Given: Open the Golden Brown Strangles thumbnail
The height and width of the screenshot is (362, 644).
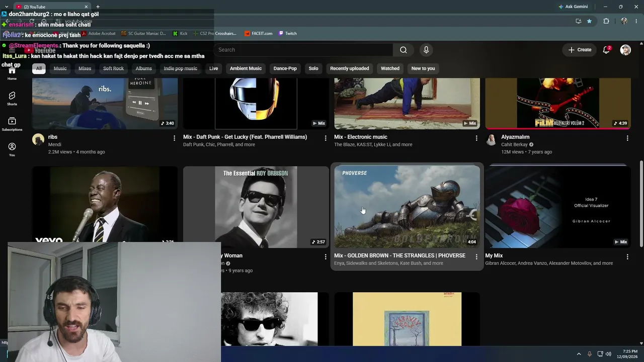Looking at the screenshot, I should click(x=407, y=207).
